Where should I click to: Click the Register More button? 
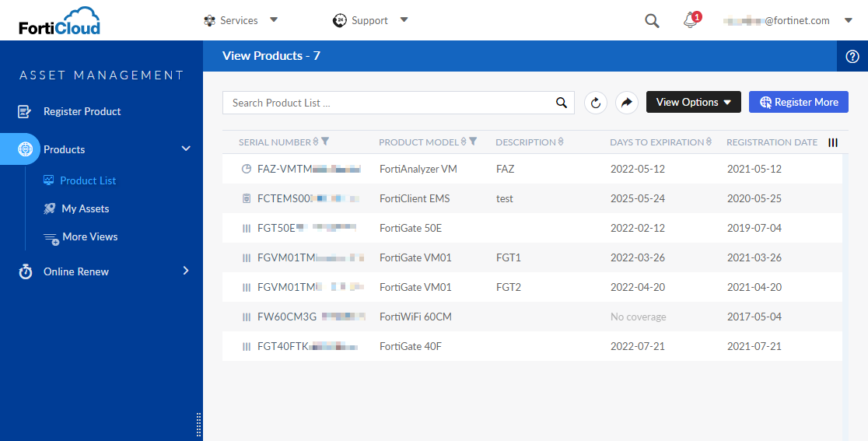[798, 102]
